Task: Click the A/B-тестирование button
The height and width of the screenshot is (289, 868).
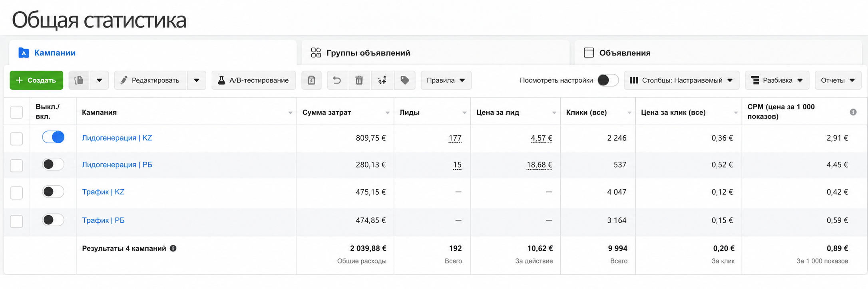Action: (254, 80)
